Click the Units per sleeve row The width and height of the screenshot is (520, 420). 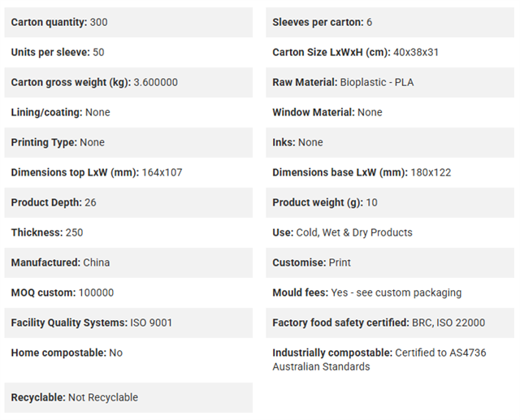point(128,52)
